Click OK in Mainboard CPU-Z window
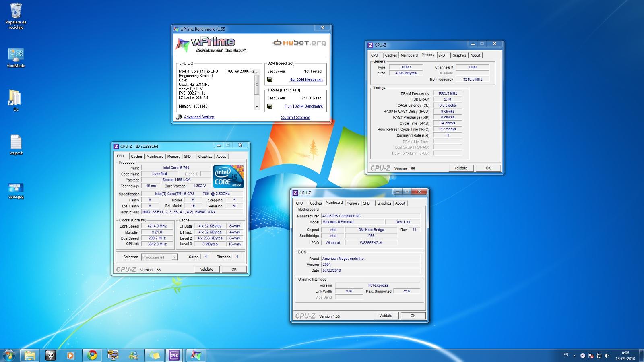 [x=413, y=316]
